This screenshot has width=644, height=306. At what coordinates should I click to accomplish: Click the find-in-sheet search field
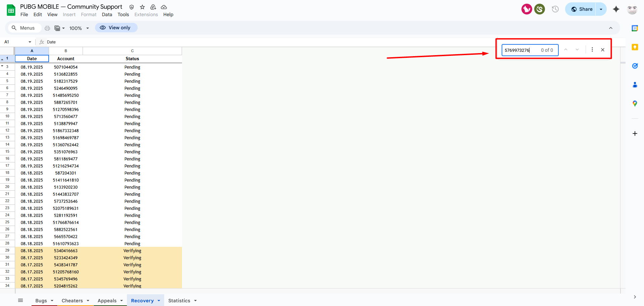[x=530, y=50]
